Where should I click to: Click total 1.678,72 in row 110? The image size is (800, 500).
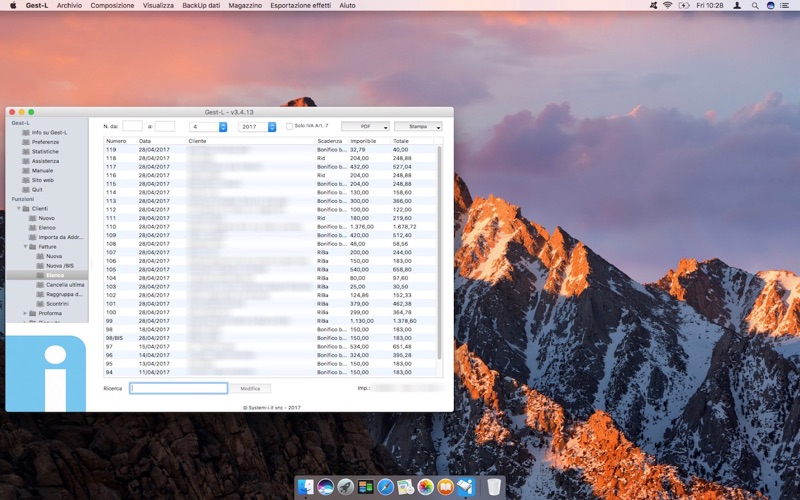(405, 227)
